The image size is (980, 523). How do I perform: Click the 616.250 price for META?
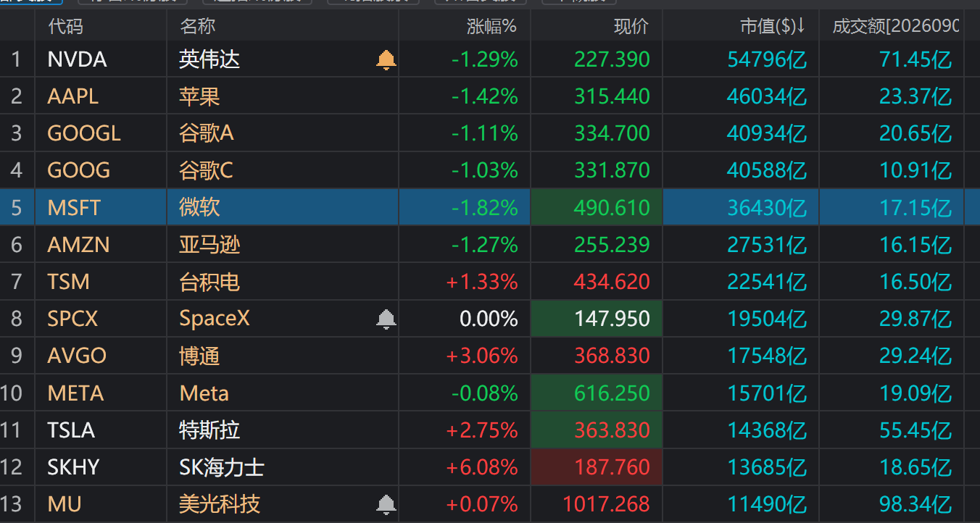(612, 393)
